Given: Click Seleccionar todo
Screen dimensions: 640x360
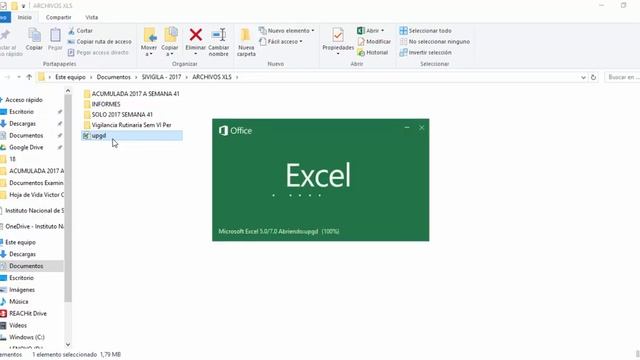Looking at the screenshot, I should [x=425, y=31].
